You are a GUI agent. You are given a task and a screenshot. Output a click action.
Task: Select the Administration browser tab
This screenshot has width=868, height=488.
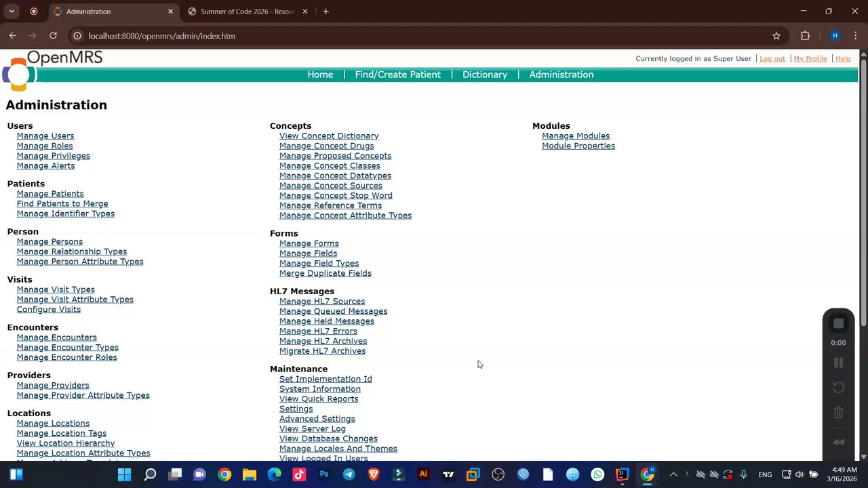click(113, 12)
